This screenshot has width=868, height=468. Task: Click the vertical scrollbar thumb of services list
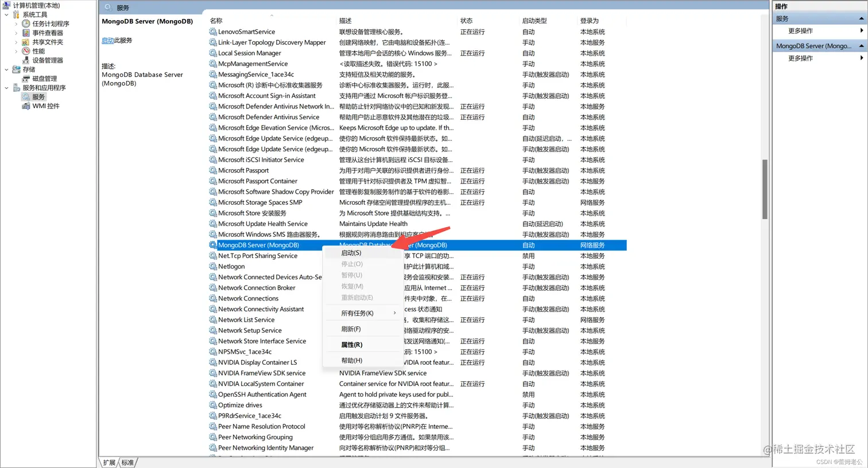point(765,189)
